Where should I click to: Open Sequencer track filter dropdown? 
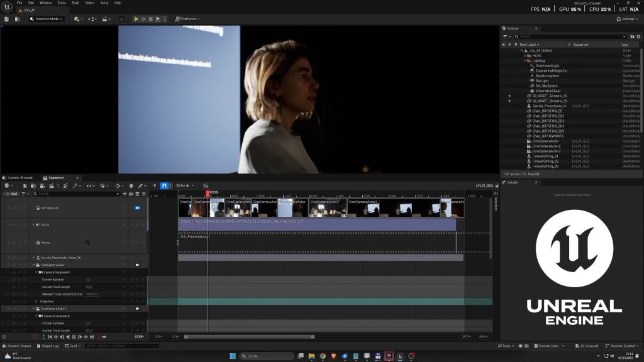pyautogui.click(x=25, y=194)
